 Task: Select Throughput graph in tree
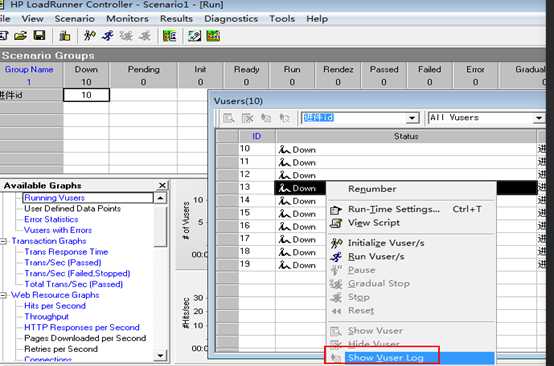46,317
